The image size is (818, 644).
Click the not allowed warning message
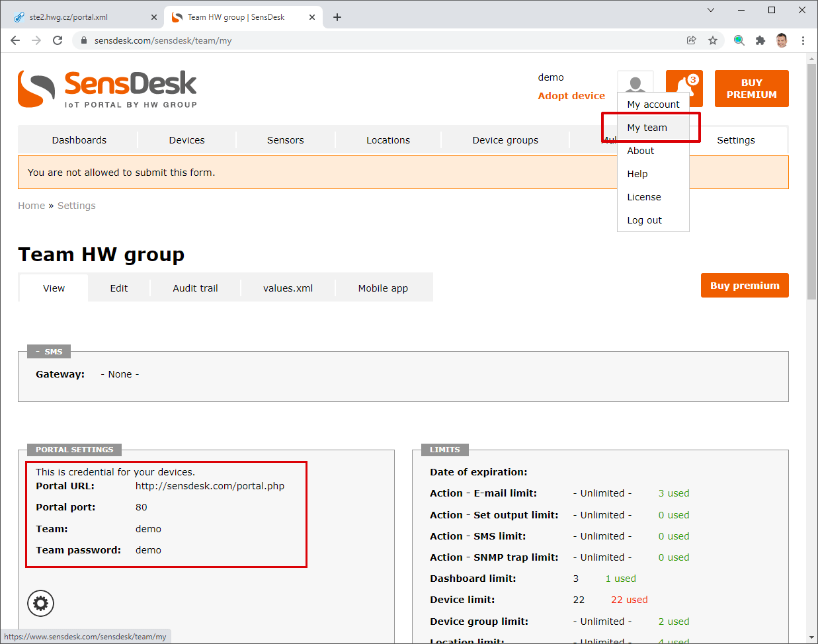point(122,173)
